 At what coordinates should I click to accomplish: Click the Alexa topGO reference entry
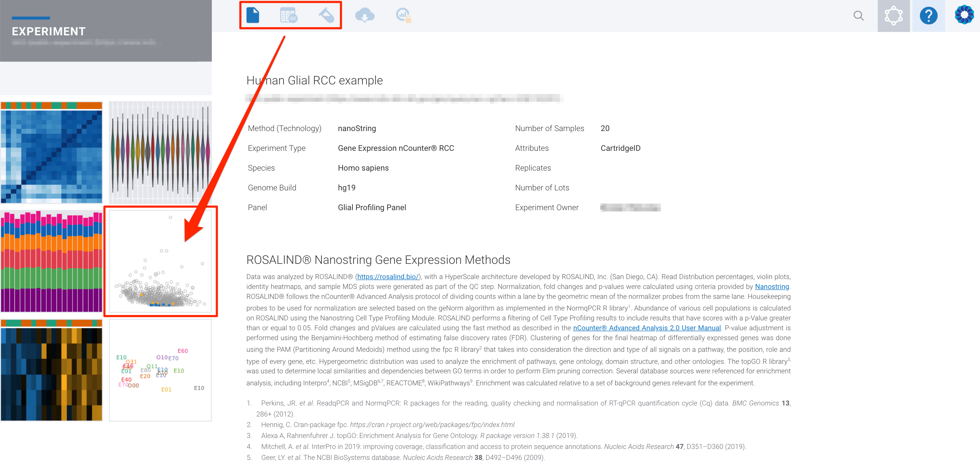[x=412, y=436]
